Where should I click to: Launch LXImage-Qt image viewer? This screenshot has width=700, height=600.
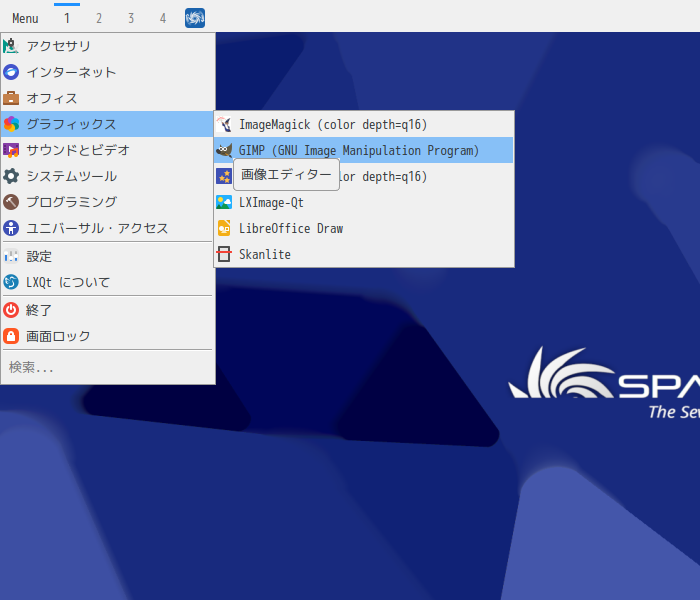point(364,202)
